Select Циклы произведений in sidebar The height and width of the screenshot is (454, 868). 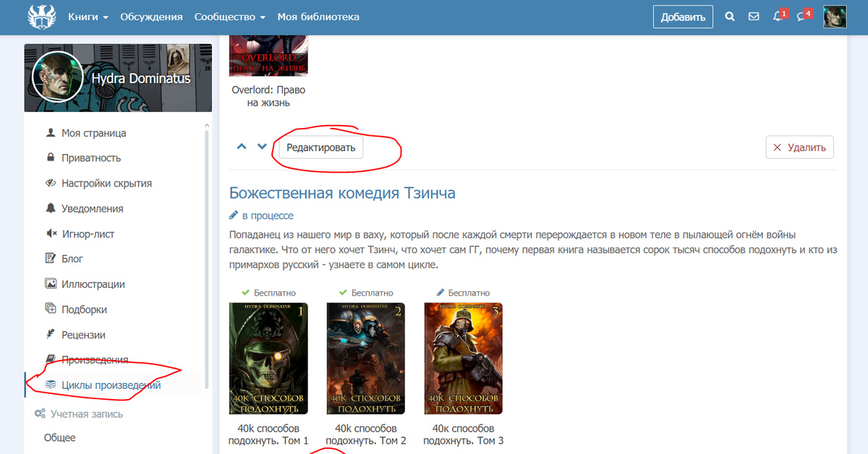pos(111,385)
